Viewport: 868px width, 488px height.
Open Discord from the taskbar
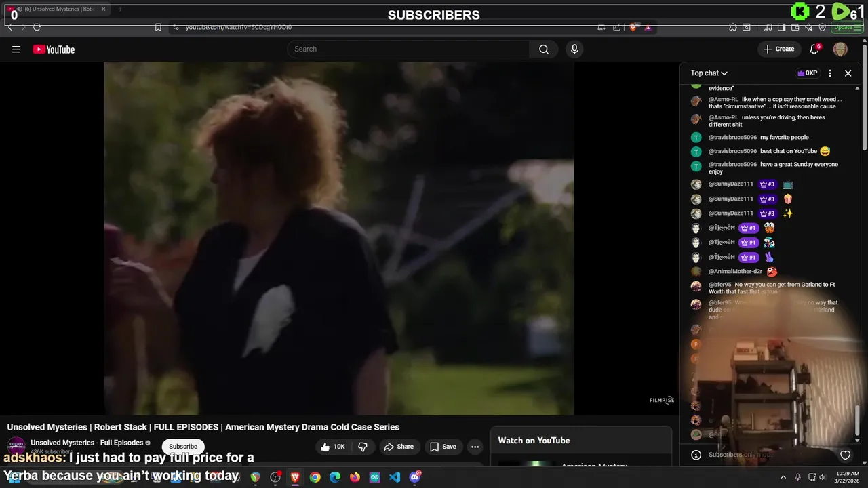pos(415,477)
